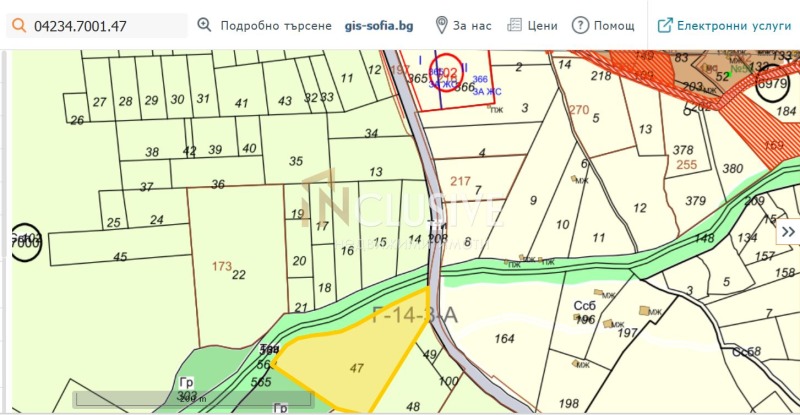
Task: Click the external link icon for e-services
Action: (x=665, y=25)
